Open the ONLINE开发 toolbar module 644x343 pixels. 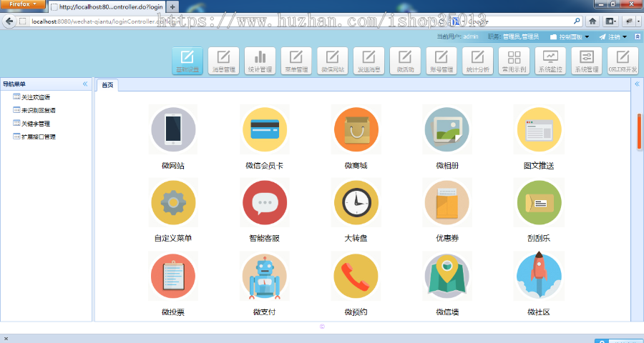(623, 61)
